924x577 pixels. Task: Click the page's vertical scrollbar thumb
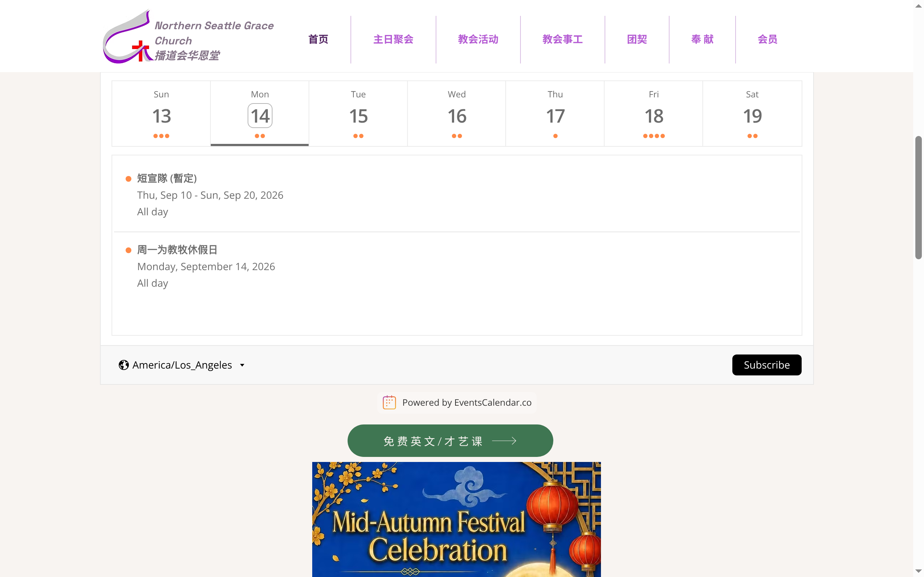(x=918, y=198)
